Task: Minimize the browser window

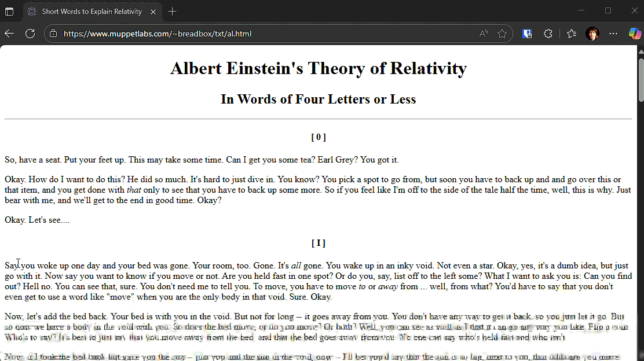Action: [x=581, y=10]
